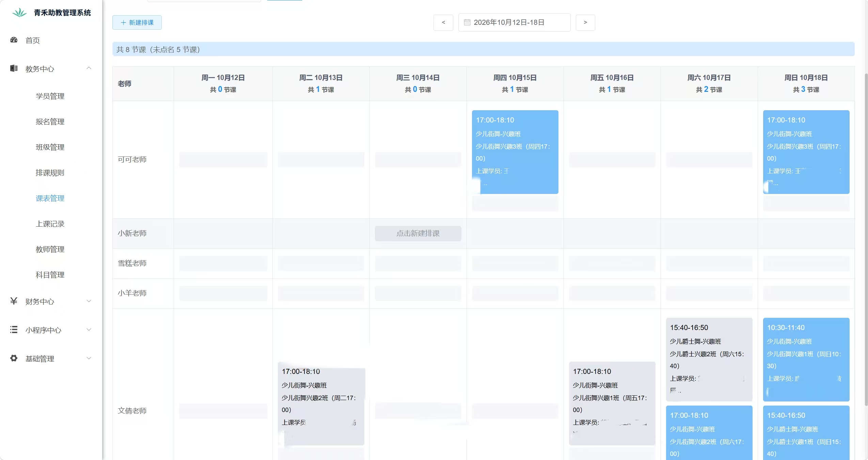The image size is (868, 460).
Task: Click 雪糕老师 row label
Action: click(132, 263)
